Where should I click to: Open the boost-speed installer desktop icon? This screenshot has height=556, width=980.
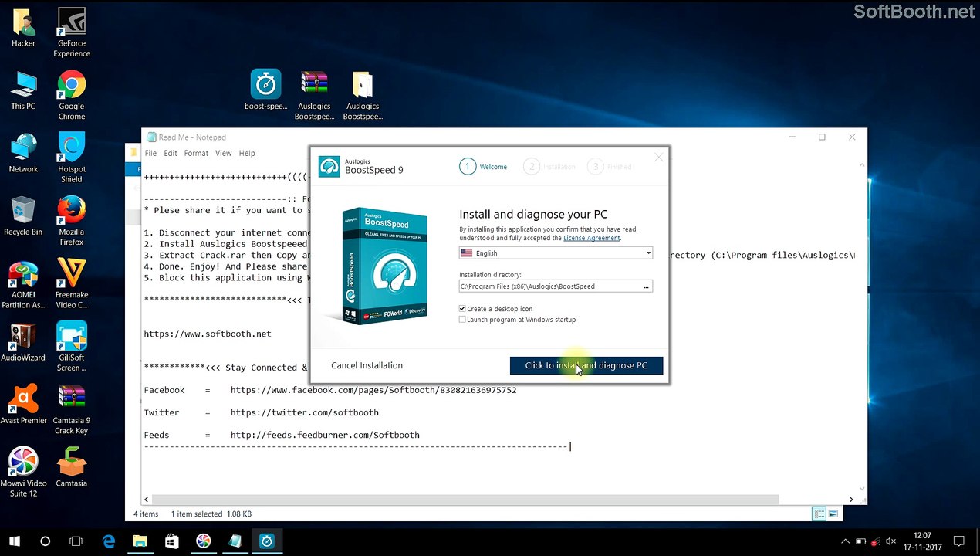(265, 90)
